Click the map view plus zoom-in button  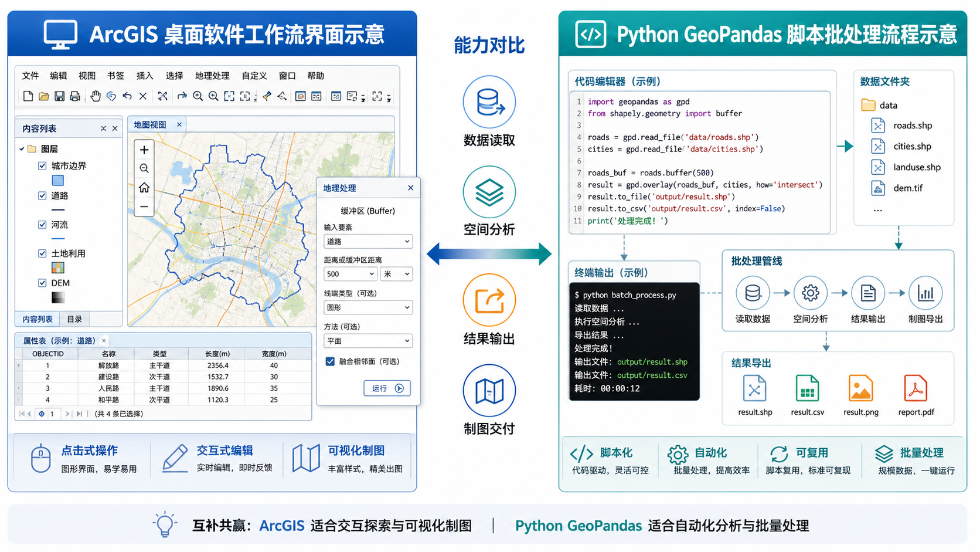[x=144, y=150]
